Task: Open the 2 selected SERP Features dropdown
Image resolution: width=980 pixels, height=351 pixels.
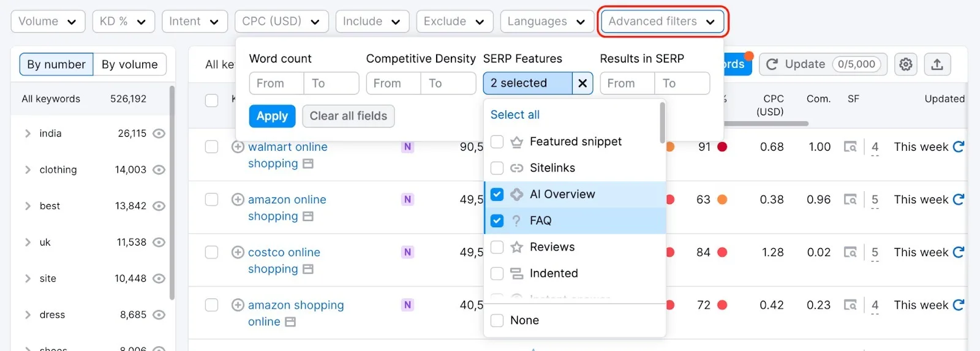Action: [527, 83]
